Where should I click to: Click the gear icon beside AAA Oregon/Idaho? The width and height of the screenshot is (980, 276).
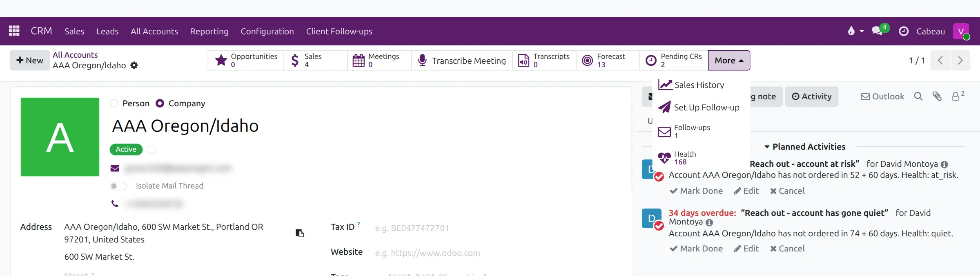click(134, 65)
